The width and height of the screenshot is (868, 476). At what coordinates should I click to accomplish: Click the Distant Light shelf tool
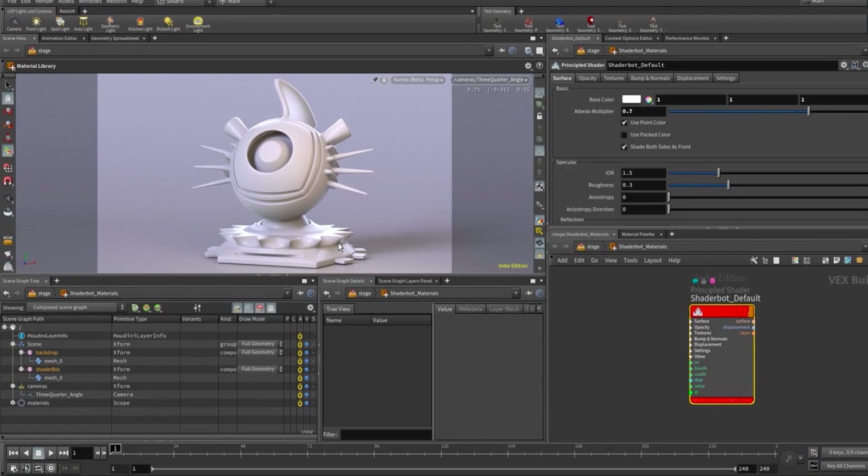tap(169, 24)
